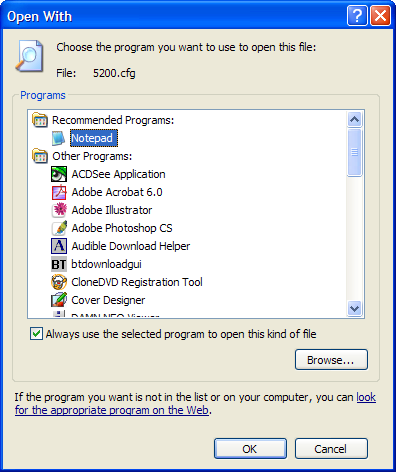Viewport: 396px width, 472px height.
Task: Click the scroll down arrow in programs list
Action: (x=354, y=308)
